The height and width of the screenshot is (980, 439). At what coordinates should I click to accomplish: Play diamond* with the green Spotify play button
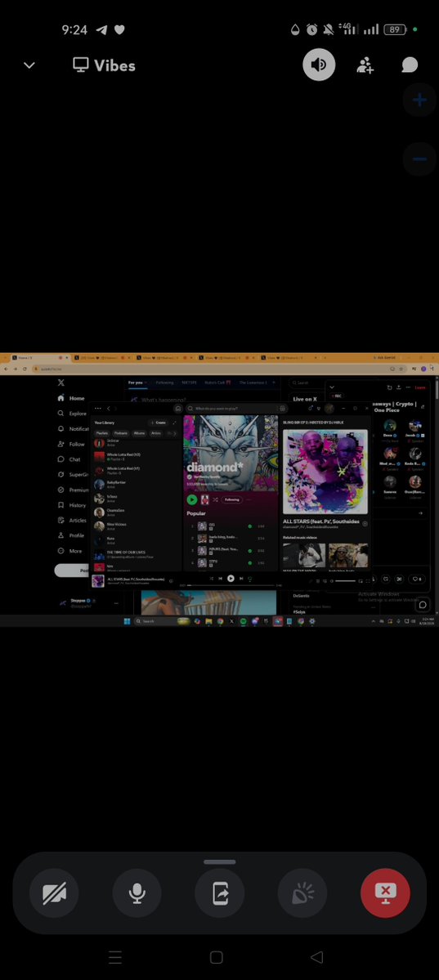[x=192, y=499]
